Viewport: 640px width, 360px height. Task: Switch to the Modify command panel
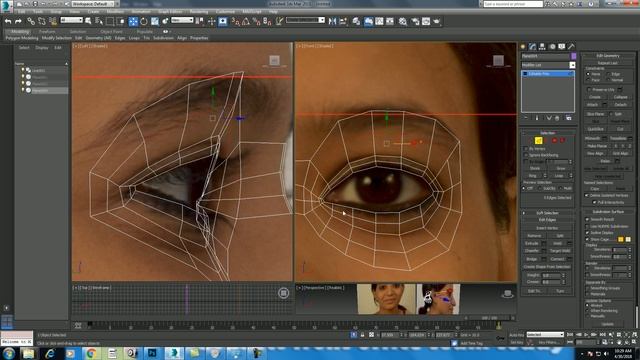point(532,47)
